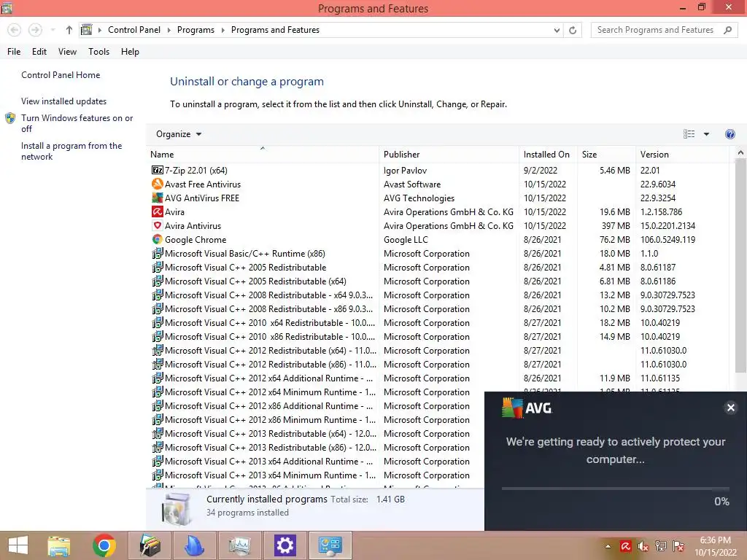Open the Edit menu
The height and width of the screenshot is (560, 747).
coord(39,52)
